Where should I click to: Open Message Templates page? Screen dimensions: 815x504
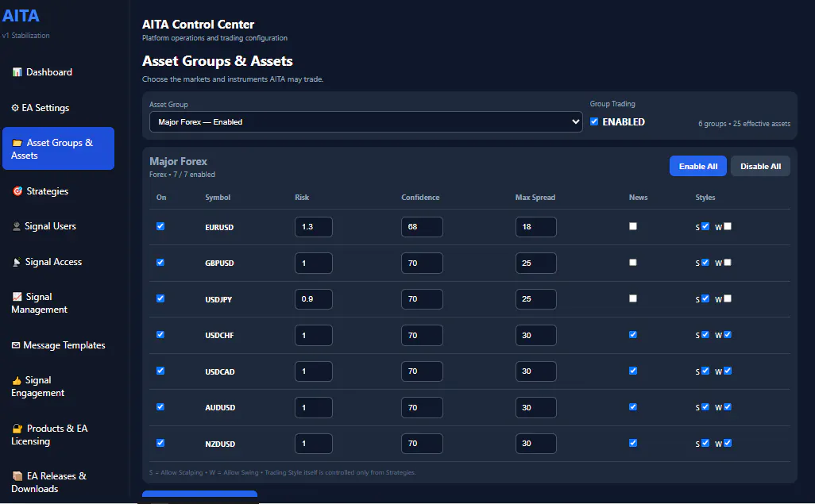click(x=58, y=345)
